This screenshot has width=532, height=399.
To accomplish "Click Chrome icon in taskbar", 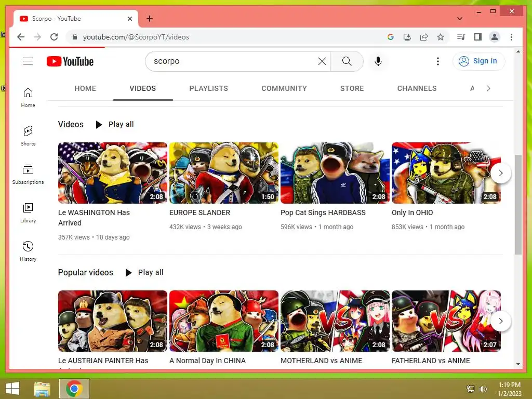I will pyautogui.click(x=74, y=389).
